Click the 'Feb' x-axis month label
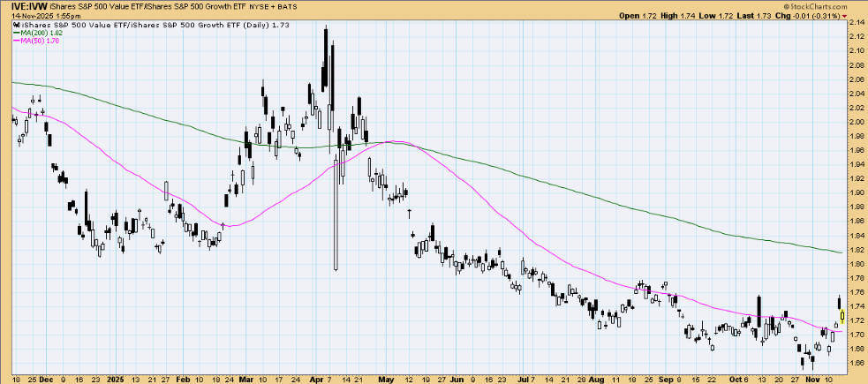Image resolution: width=868 pixels, height=384 pixels. (x=183, y=379)
